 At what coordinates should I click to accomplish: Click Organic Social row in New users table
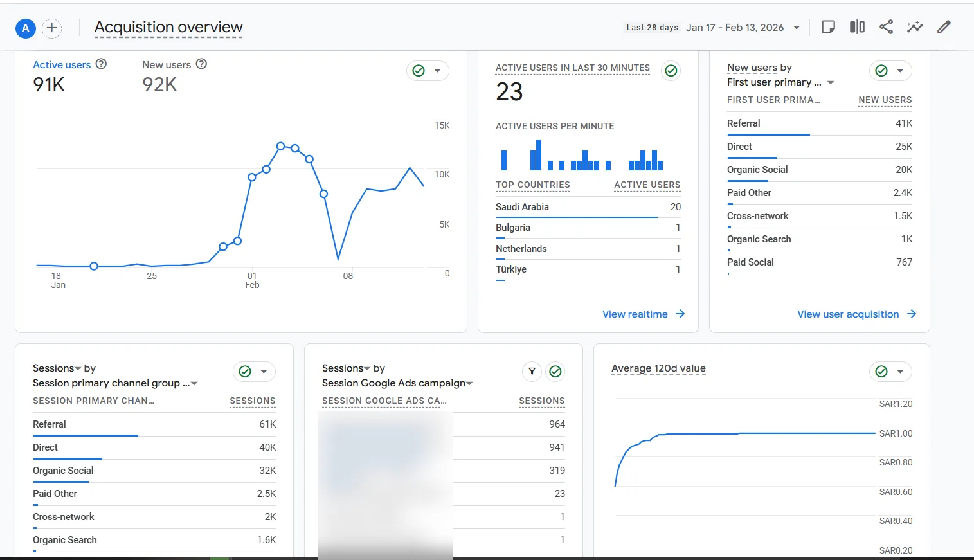click(820, 170)
